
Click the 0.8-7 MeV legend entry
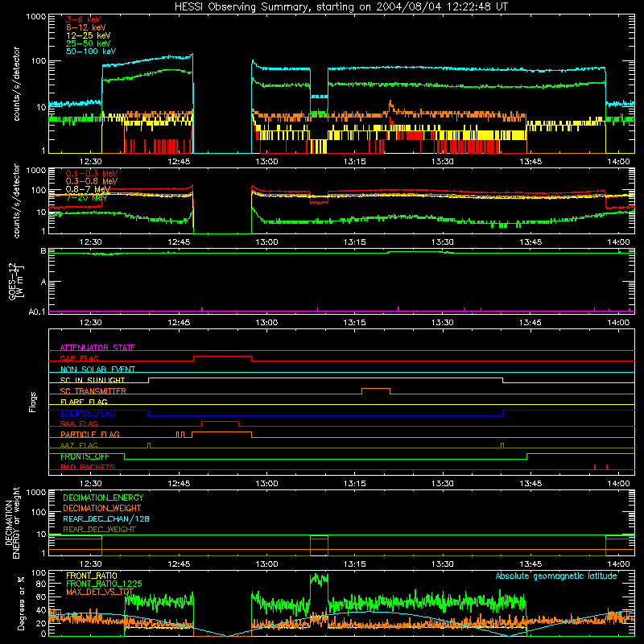coord(88,189)
